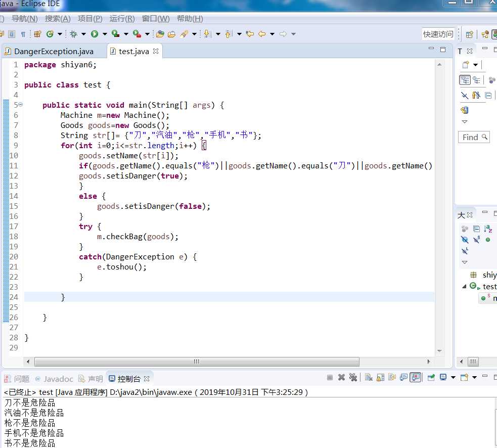Switch to the Javadoc tab
The width and height of the screenshot is (497, 448).
[x=54, y=379]
